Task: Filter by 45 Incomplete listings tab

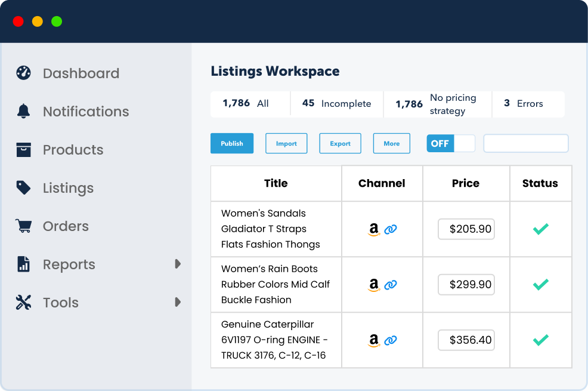Action: pos(337,104)
